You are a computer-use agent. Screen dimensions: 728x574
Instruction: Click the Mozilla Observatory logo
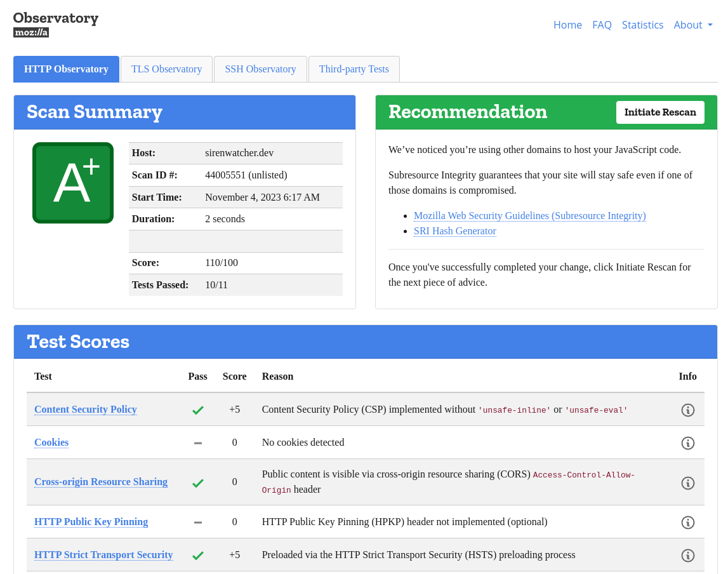pos(56,24)
